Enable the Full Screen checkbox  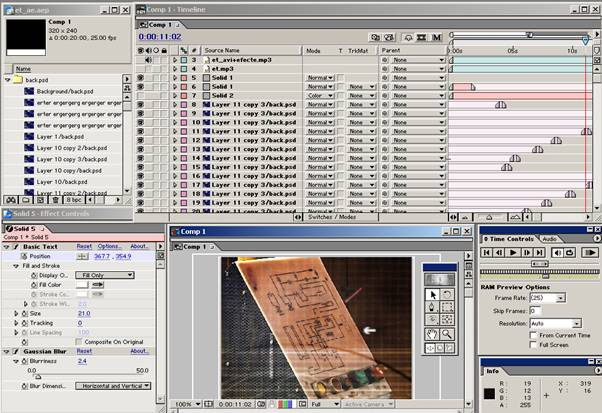click(x=533, y=345)
